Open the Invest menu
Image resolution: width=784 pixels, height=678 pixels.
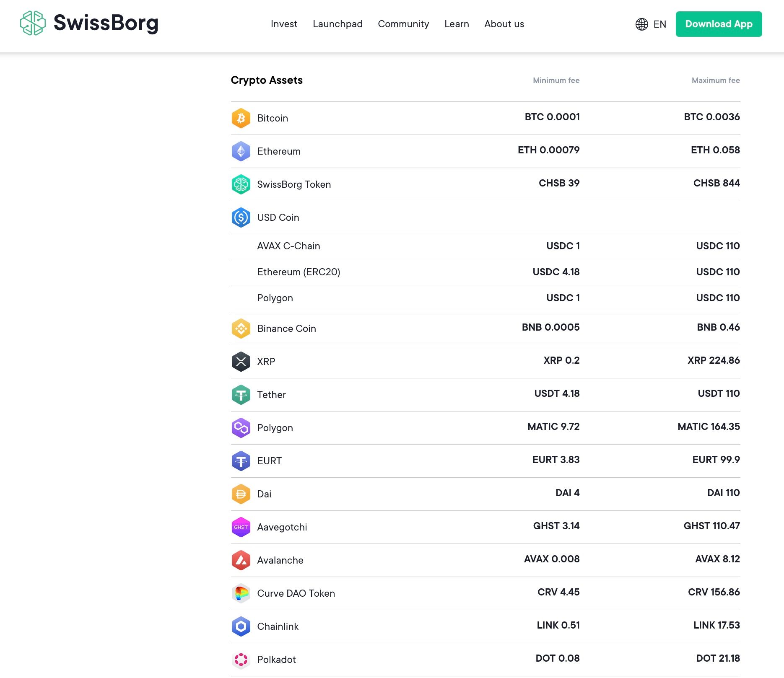coord(284,24)
